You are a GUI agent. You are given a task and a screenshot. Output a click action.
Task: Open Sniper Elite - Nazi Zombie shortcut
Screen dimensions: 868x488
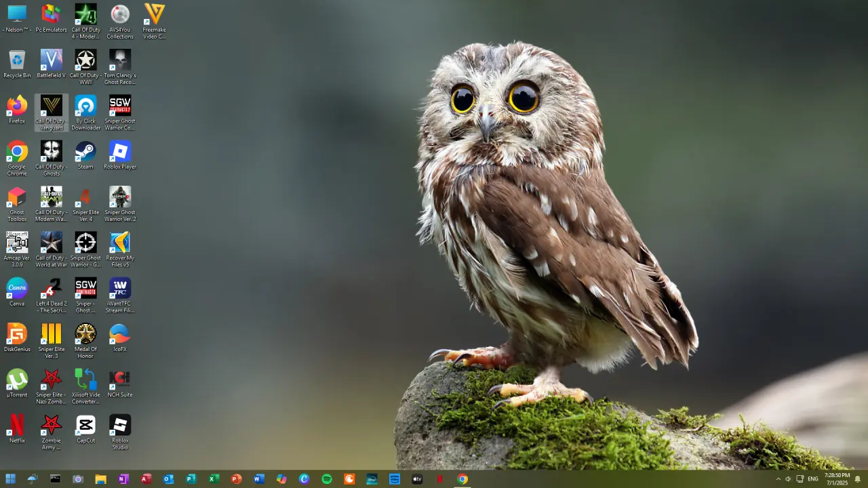(x=52, y=386)
